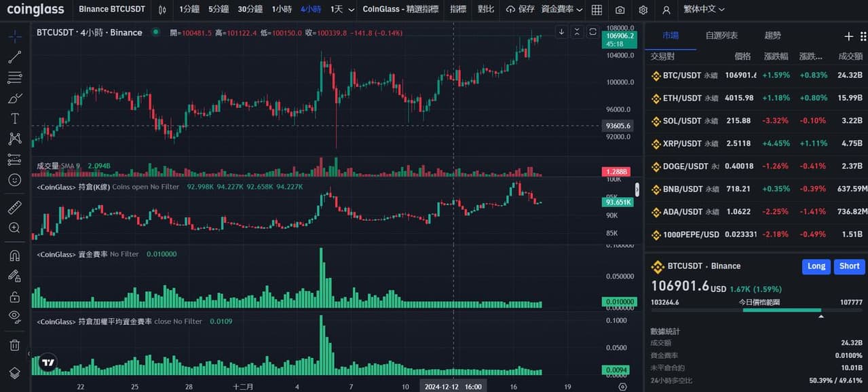Toggle hide all drawings eye icon
This screenshot has height=392, width=868.
15,316
